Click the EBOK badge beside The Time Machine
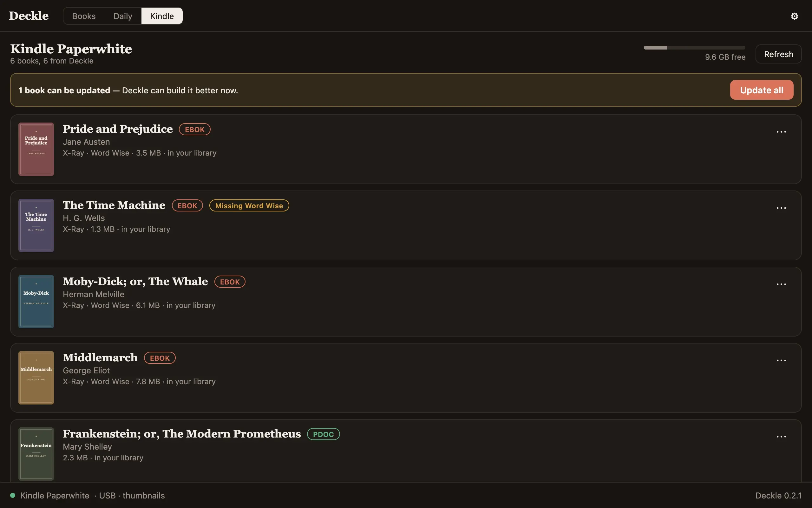The image size is (812, 508). pos(187,206)
